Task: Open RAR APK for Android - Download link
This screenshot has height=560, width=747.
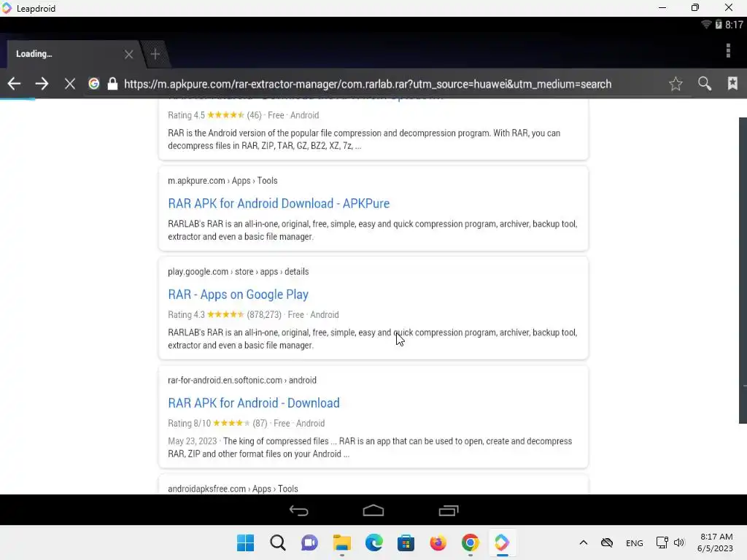Action: [x=253, y=402]
